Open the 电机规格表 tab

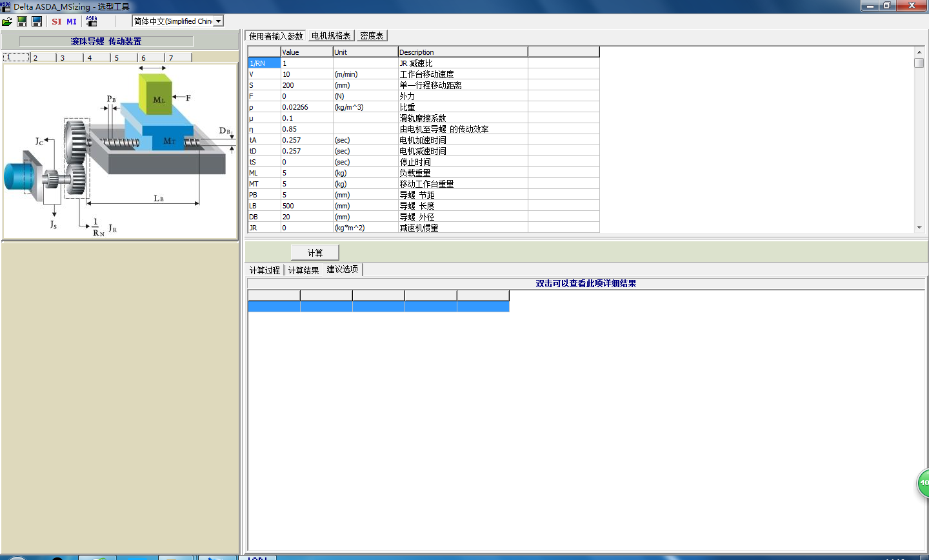[331, 36]
